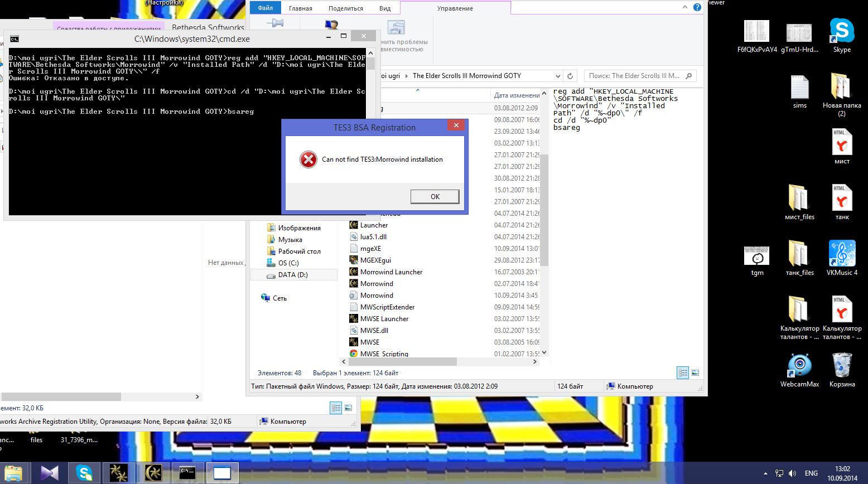Close the TES3 BSA Registration error dialog

(x=456, y=125)
